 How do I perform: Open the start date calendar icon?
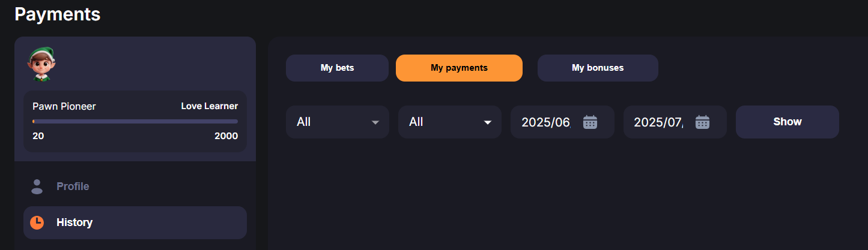click(590, 122)
